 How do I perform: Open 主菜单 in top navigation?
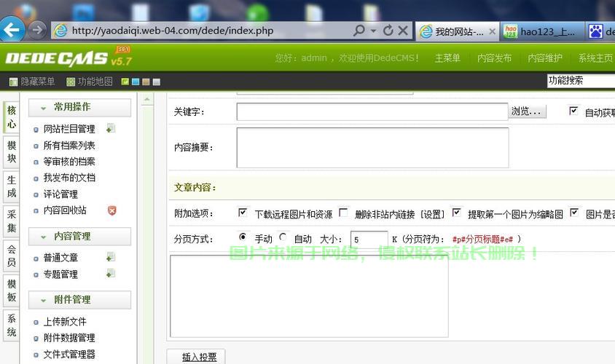(447, 58)
